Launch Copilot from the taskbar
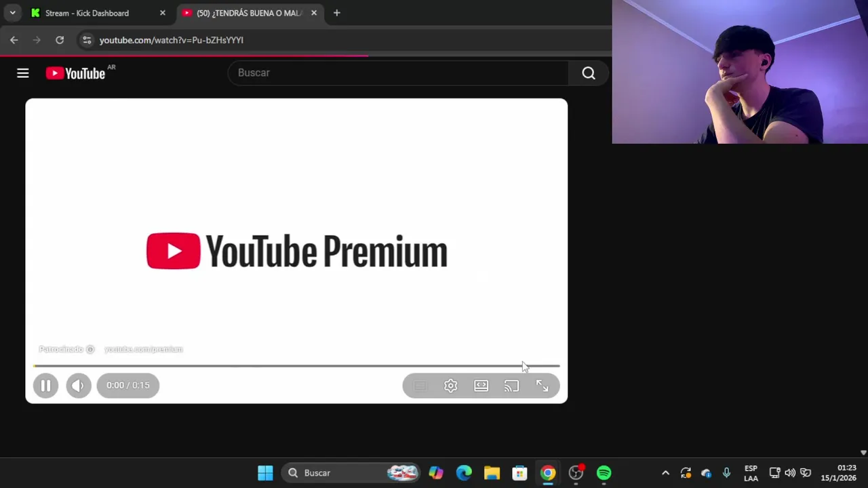The image size is (868, 488). click(435, 473)
